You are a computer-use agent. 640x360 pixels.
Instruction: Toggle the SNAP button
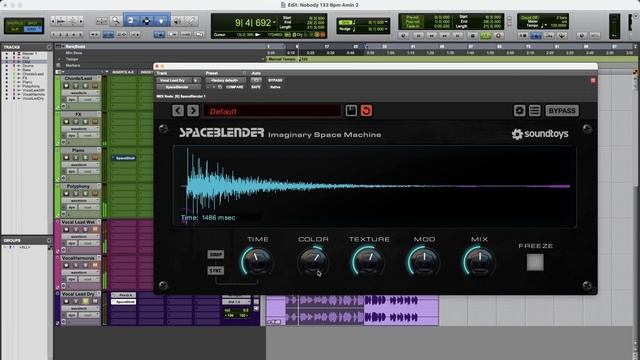(x=216, y=254)
